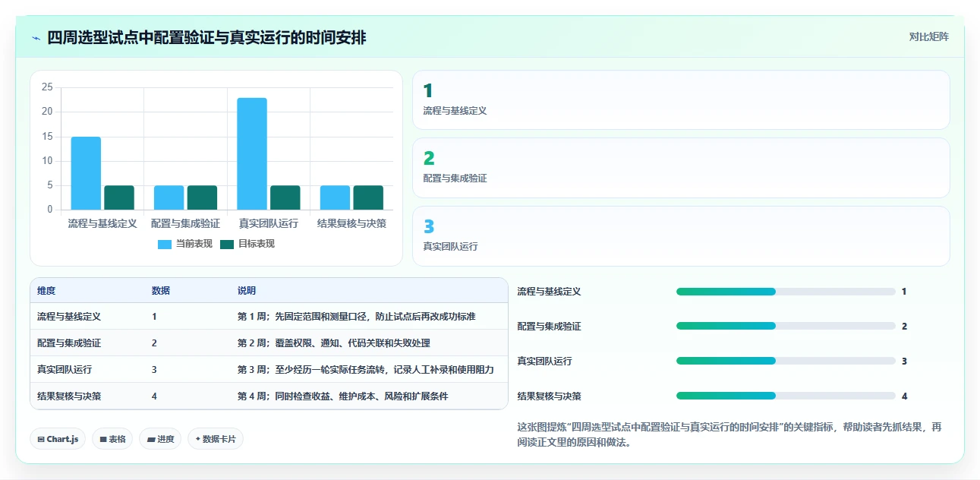Click the 数据卡片 tag chip
Screen dimensions: 980x480
(x=216, y=439)
